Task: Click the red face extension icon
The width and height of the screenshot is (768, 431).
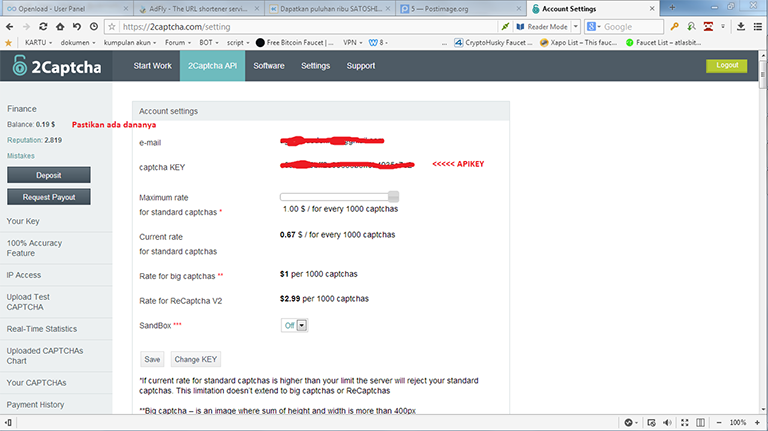Action: tap(708, 26)
